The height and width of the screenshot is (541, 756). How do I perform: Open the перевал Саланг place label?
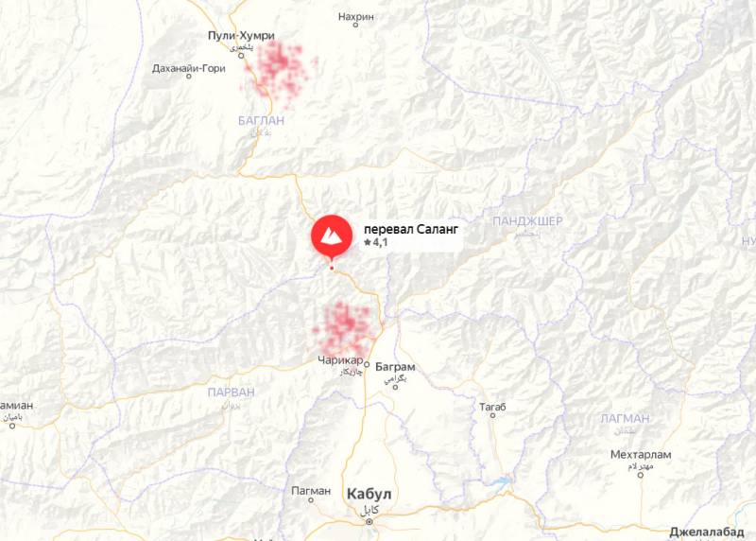[411, 229]
